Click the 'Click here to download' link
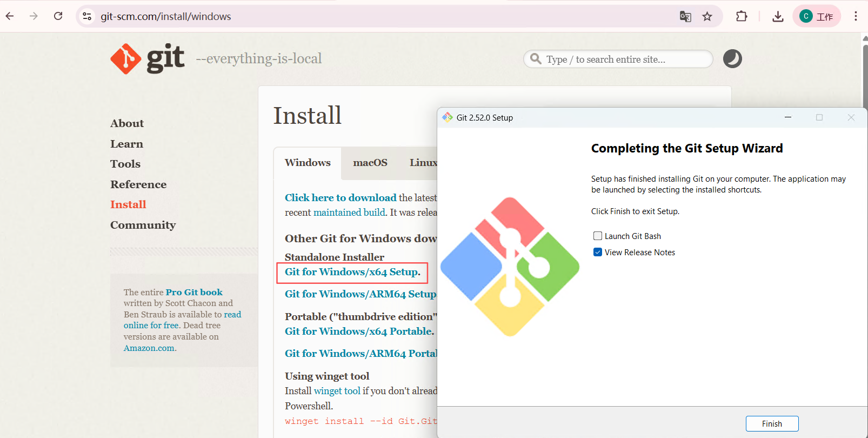 click(340, 198)
